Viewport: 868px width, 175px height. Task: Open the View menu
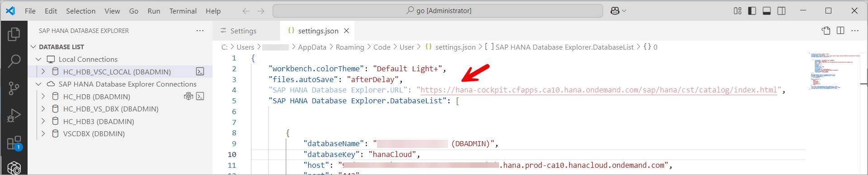112,11
